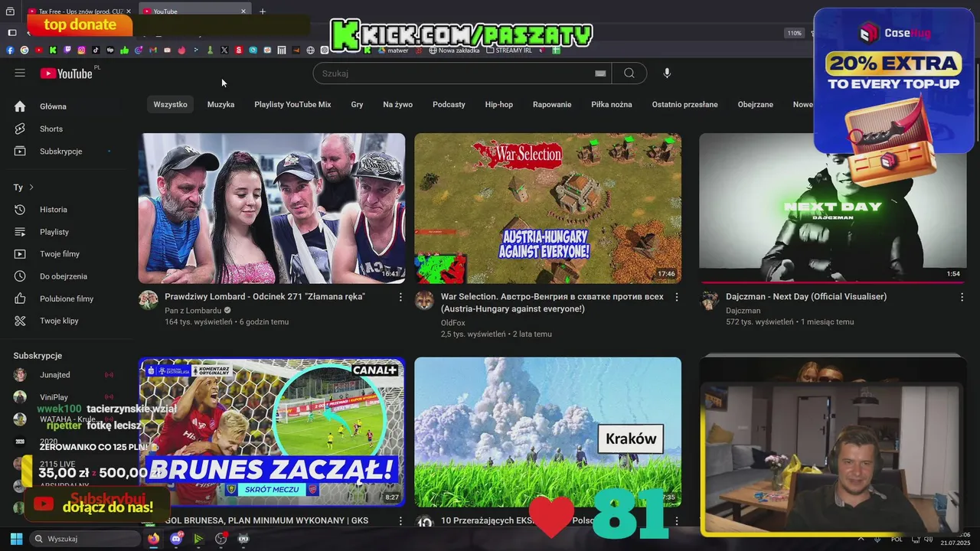Screen dimensions: 980x551
Task: Click the Główna home icon in sidebar
Action: point(21,106)
